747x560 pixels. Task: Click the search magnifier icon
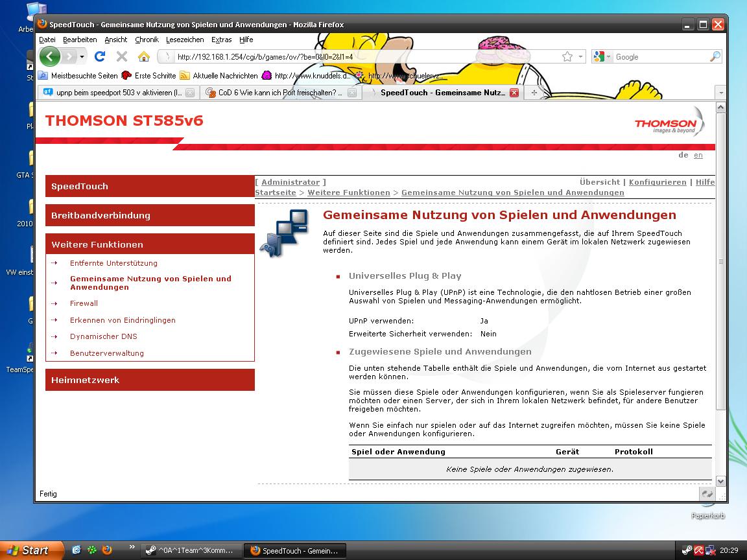[x=715, y=56]
